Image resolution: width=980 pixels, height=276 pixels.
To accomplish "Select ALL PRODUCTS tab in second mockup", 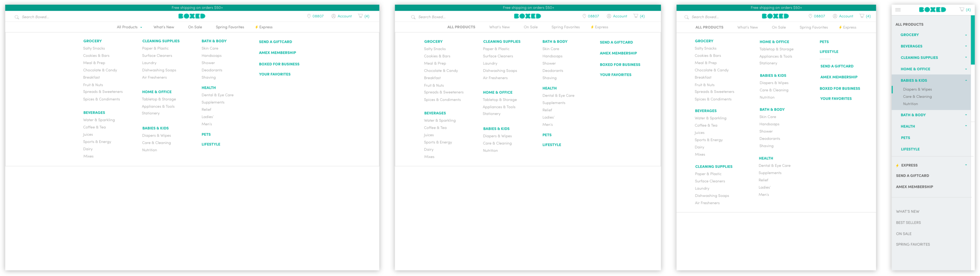I will click(x=461, y=27).
